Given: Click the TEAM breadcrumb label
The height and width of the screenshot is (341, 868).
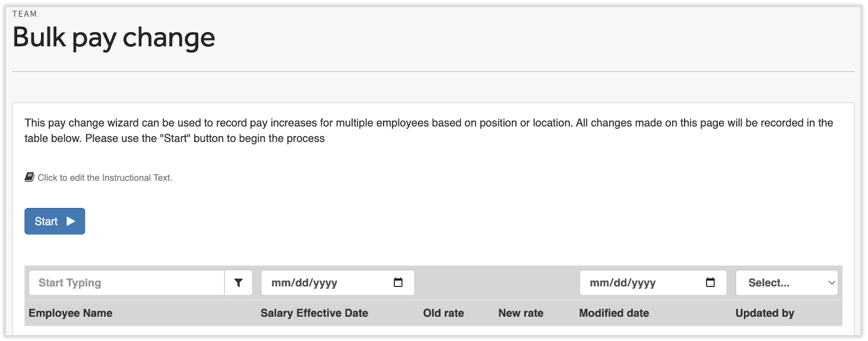Looking at the screenshot, I should point(24,14).
